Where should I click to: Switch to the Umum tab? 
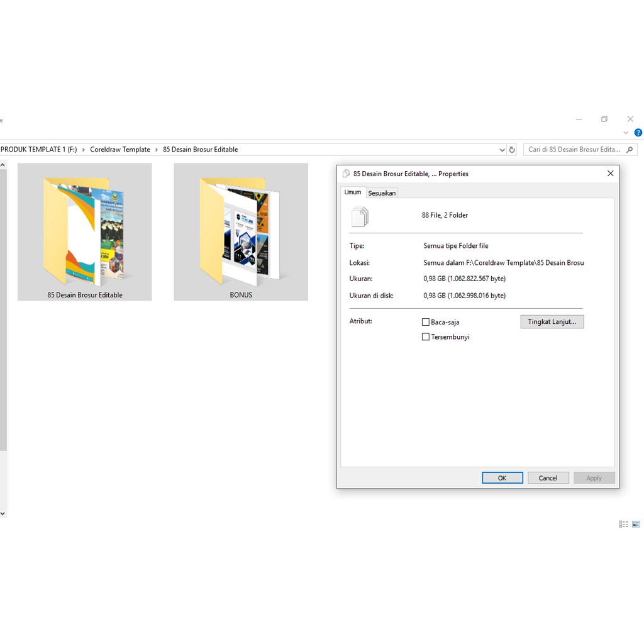tap(352, 192)
